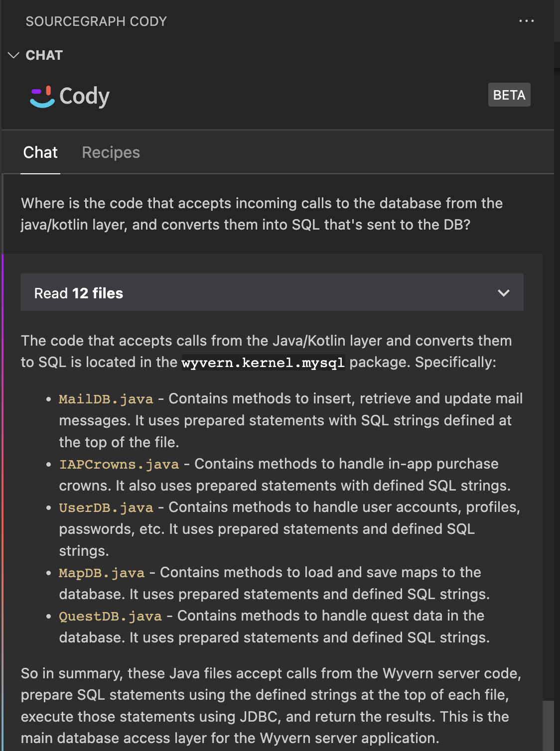Click the SOURCEGRAPH CODY panel title
Image resolution: width=560 pixels, height=751 pixels.
tap(96, 21)
